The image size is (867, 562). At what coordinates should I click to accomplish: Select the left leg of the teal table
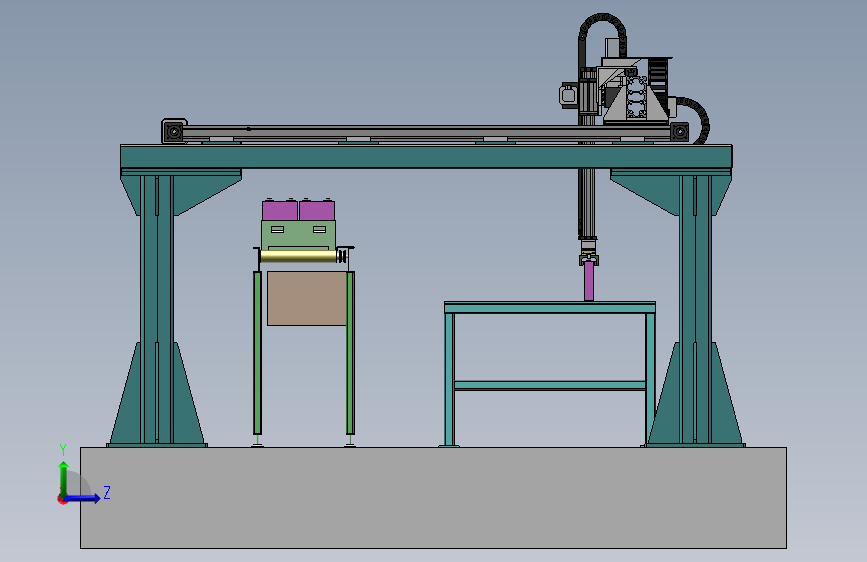[449, 379]
